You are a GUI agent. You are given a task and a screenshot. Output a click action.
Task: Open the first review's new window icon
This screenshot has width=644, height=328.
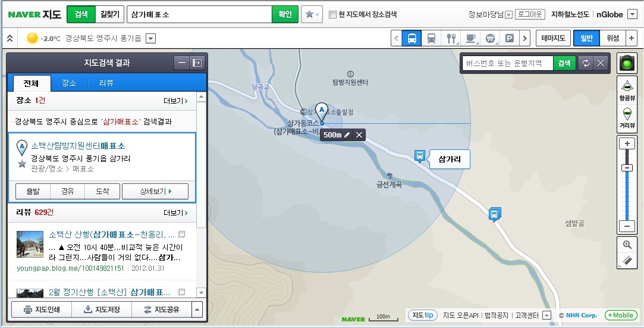181,235
